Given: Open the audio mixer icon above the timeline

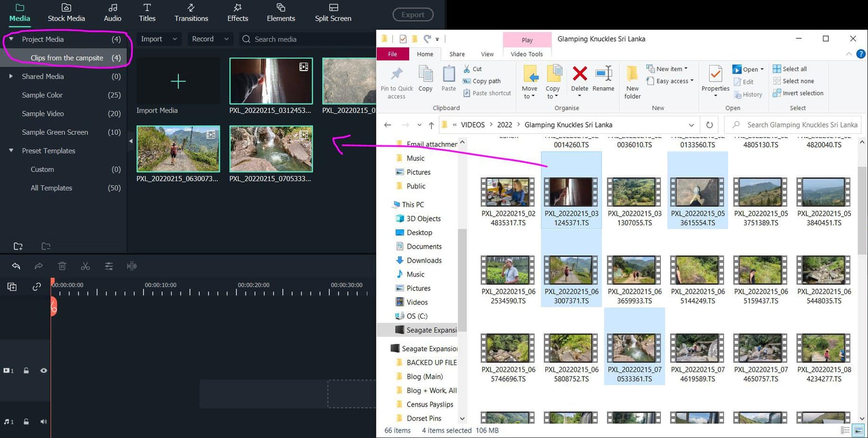Looking at the screenshot, I should (131, 266).
